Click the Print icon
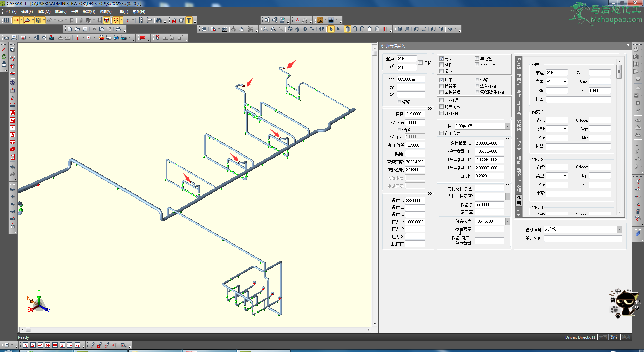Image resolution: width=644 pixels, height=352 pixels. [x=118, y=29]
